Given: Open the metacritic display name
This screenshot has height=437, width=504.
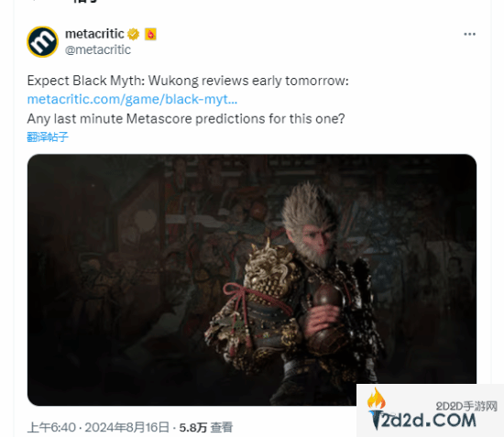Looking at the screenshot, I should 94,34.
